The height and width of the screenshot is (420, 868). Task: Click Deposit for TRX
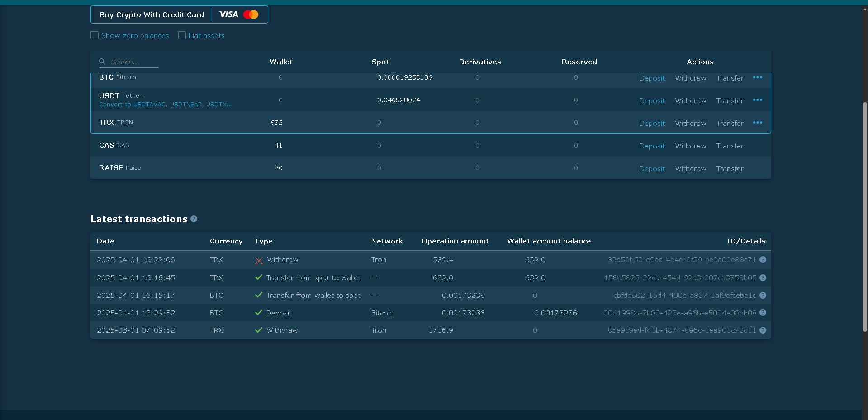tap(652, 124)
